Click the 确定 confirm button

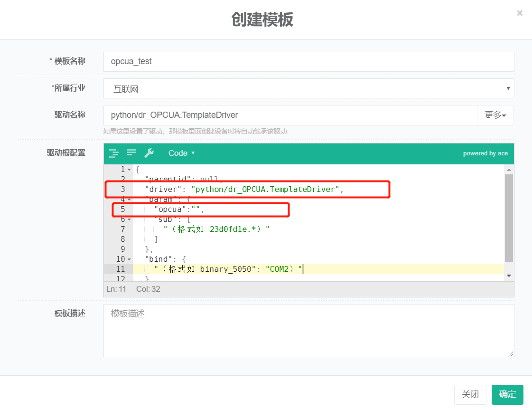point(507,394)
